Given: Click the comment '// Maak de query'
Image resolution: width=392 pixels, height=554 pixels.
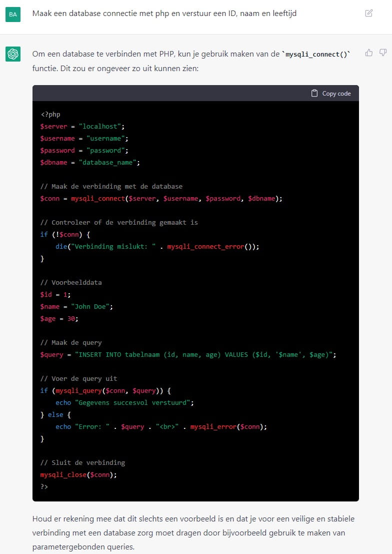Looking at the screenshot, I should coord(71,343).
